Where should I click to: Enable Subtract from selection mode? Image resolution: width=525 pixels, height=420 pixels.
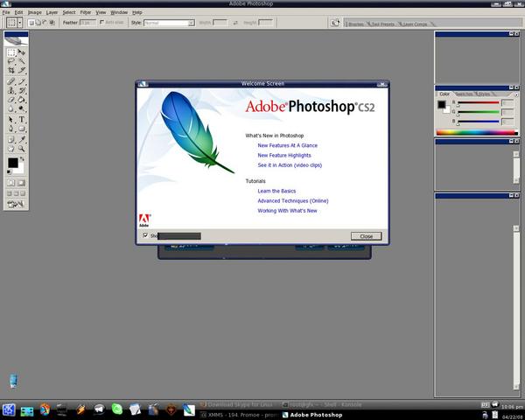tap(45, 23)
